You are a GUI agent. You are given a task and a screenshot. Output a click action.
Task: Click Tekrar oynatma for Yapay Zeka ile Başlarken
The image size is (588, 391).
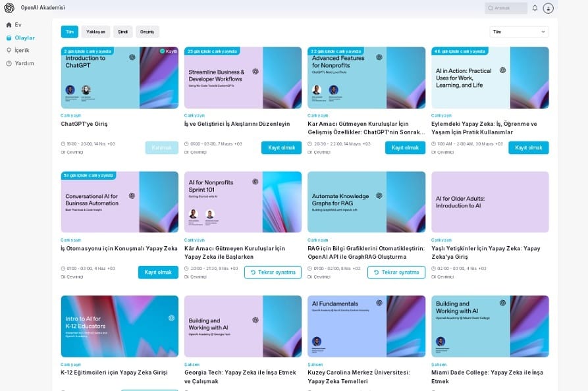[273, 272]
